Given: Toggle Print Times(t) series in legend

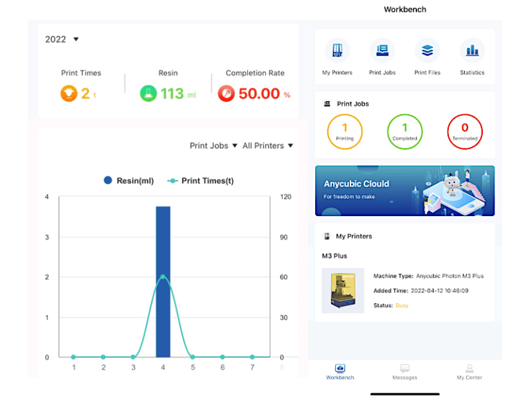Looking at the screenshot, I should pyautogui.click(x=201, y=181).
